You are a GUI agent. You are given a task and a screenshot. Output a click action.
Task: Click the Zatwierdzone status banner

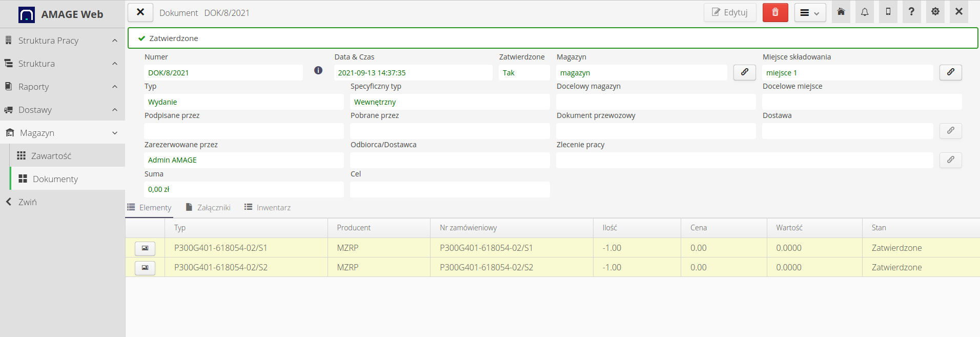pyautogui.click(x=553, y=38)
